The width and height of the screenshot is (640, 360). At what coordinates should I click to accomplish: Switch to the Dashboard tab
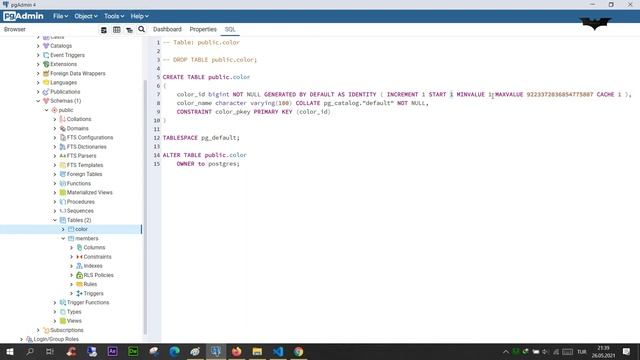point(167,29)
